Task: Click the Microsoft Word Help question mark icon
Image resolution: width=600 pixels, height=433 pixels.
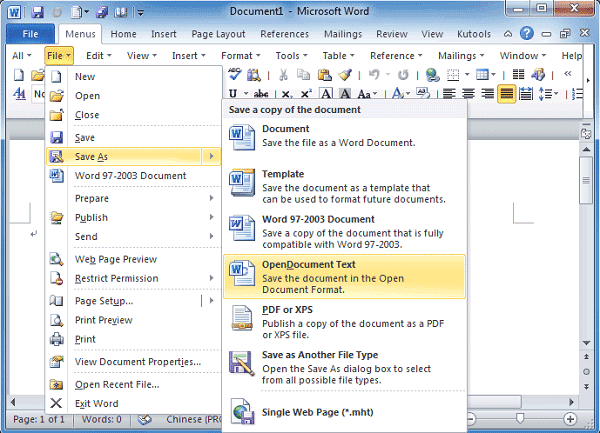Action: pyautogui.click(x=527, y=34)
